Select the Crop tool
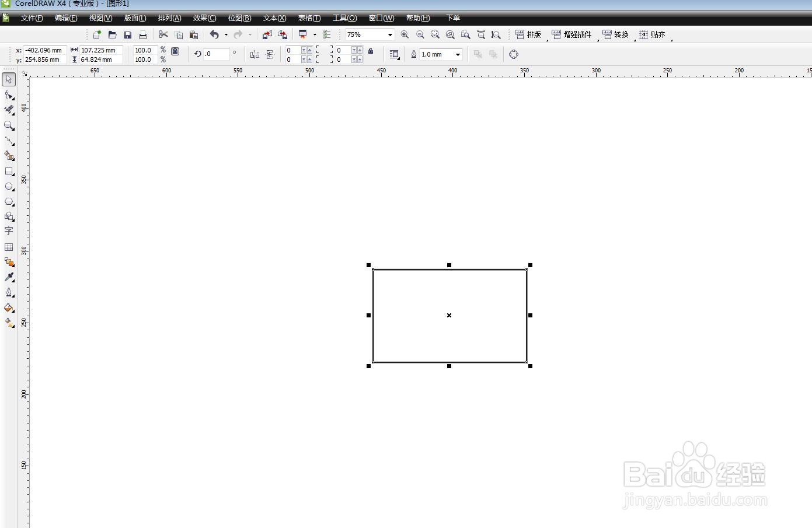Viewport: 812px width, 528px height. click(9, 110)
